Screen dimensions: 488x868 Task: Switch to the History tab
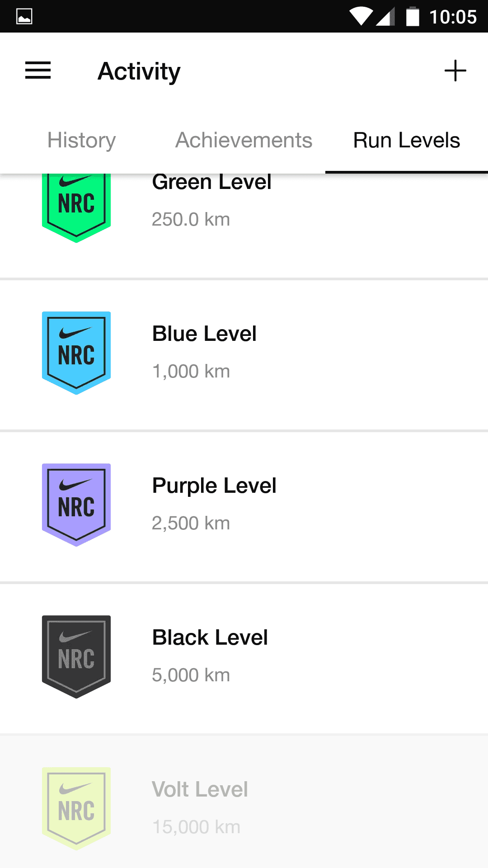pyautogui.click(x=81, y=140)
